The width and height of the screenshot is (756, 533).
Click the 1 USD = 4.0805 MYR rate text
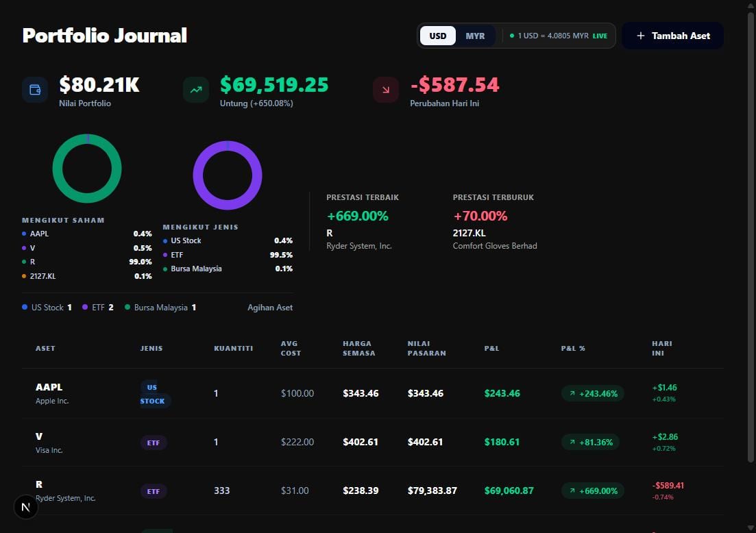click(553, 36)
